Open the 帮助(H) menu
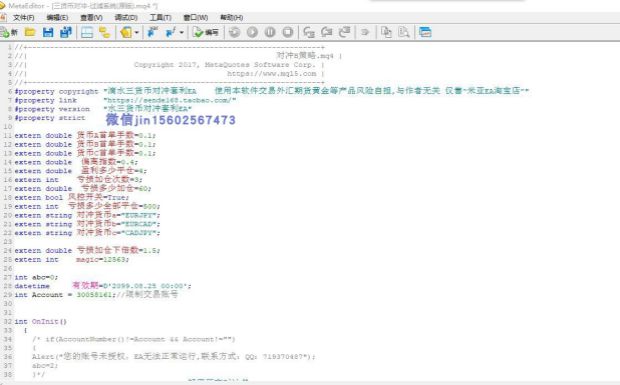Screen dimensions: 620x385 coord(231,17)
